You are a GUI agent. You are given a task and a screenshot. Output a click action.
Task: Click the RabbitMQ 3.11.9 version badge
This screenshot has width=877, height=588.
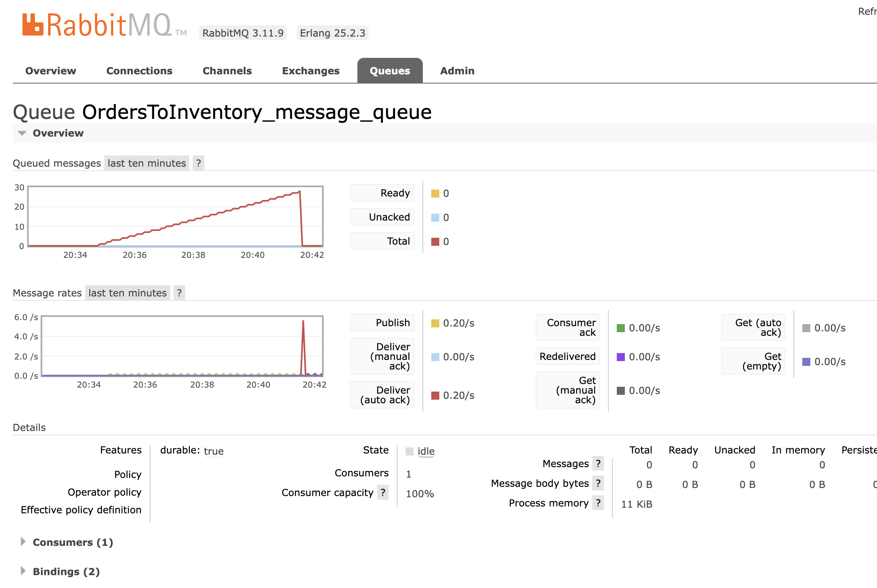[x=243, y=33]
